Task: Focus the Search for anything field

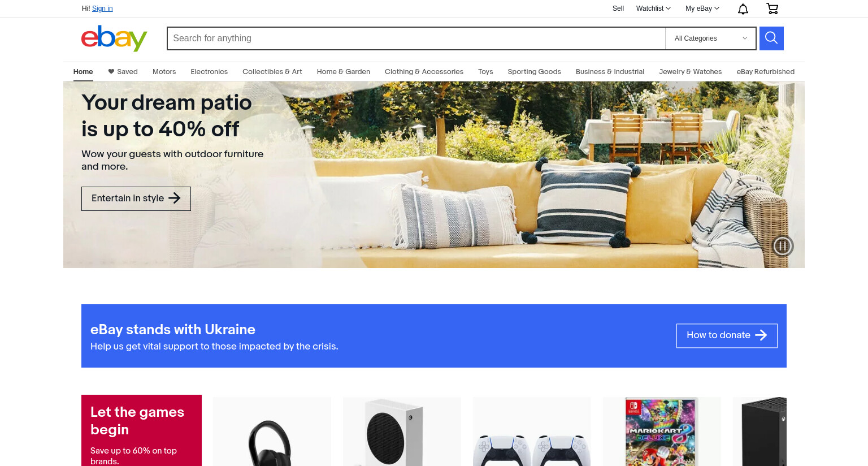Action: [416, 38]
